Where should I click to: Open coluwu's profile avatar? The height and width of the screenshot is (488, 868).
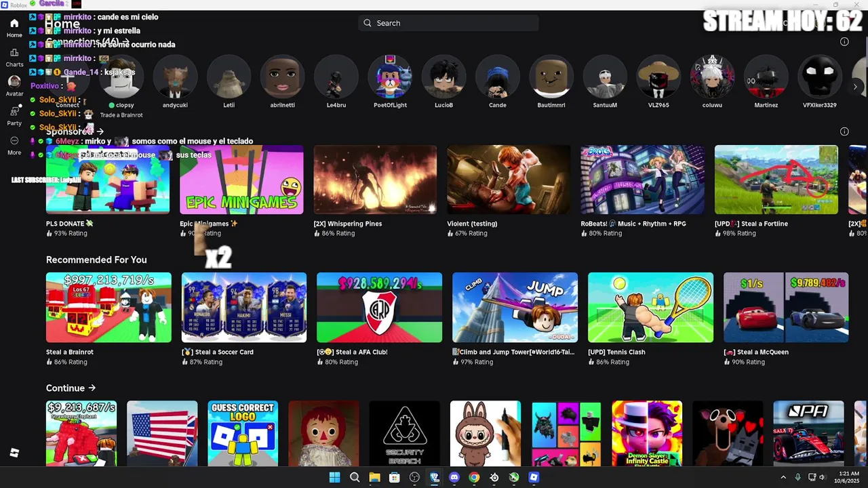tap(712, 77)
